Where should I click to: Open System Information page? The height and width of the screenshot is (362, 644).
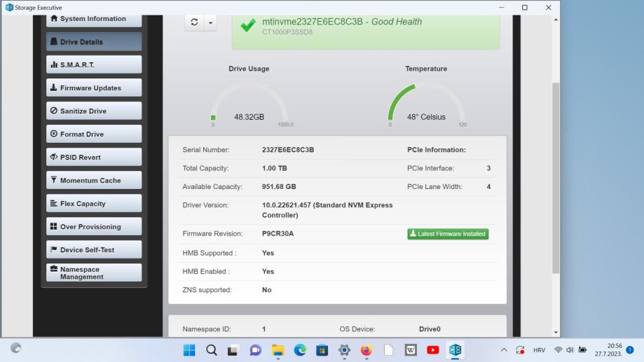pos(94,20)
